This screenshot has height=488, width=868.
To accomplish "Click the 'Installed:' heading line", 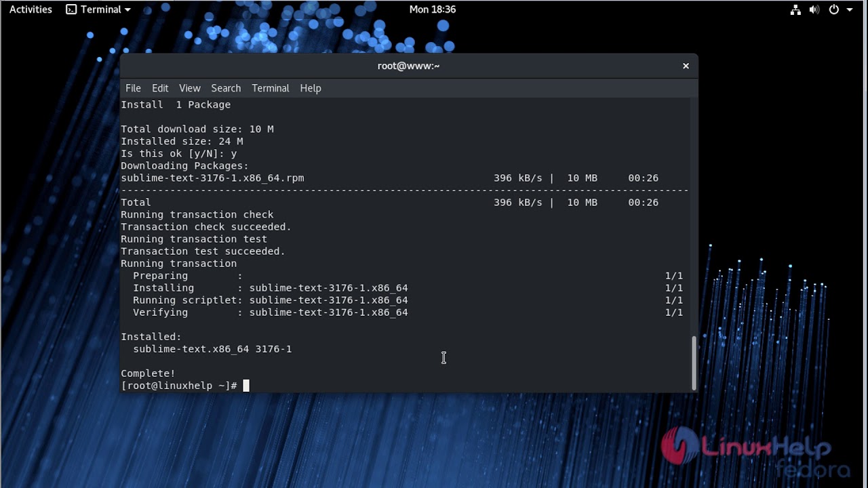I will pyautogui.click(x=151, y=337).
